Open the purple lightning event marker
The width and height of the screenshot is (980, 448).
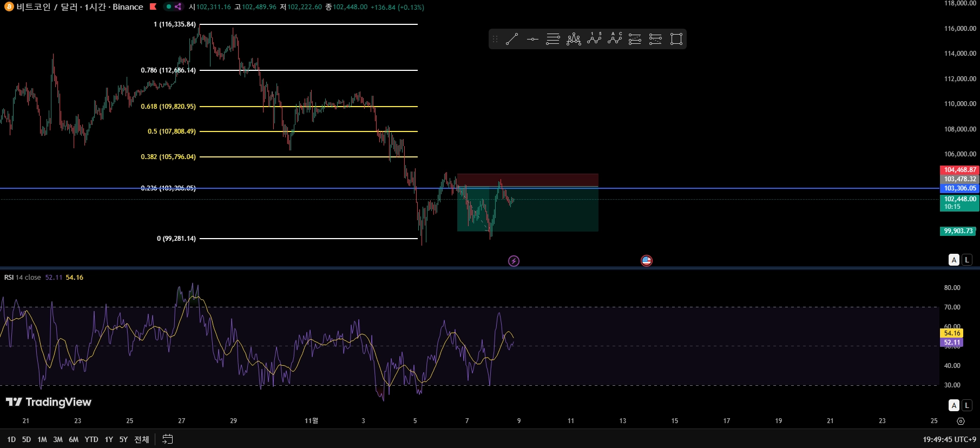click(514, 261)
